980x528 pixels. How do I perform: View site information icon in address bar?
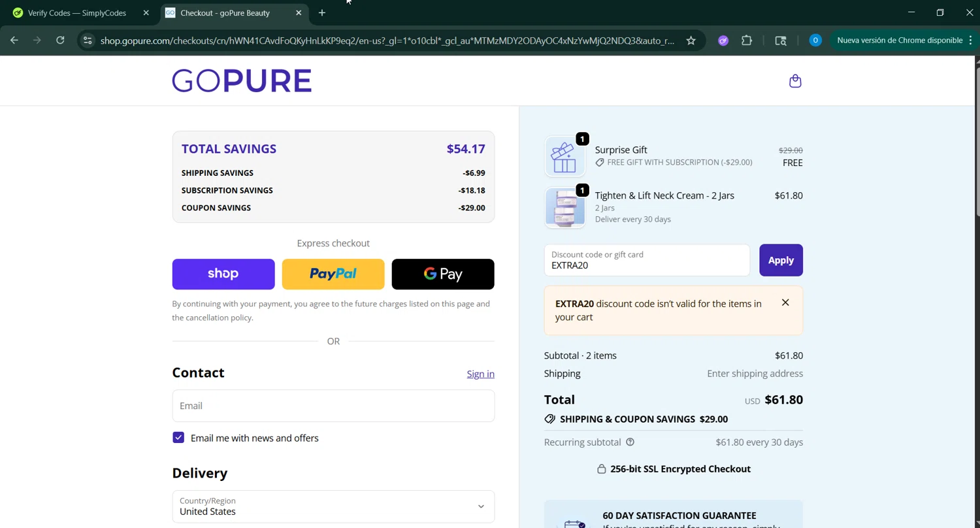coord(88,41)
